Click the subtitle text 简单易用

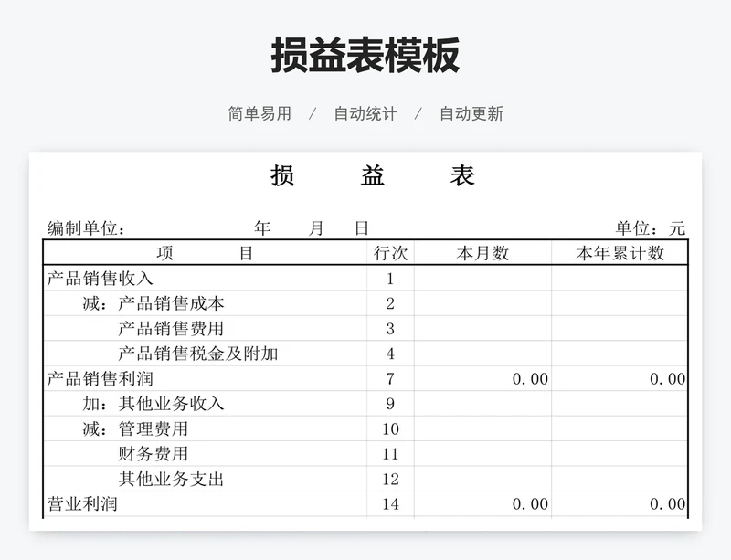coord(260,114)
